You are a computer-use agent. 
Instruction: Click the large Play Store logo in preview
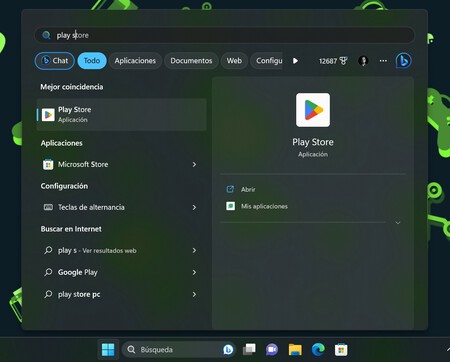pyautogui.click(x=313, y=110)
